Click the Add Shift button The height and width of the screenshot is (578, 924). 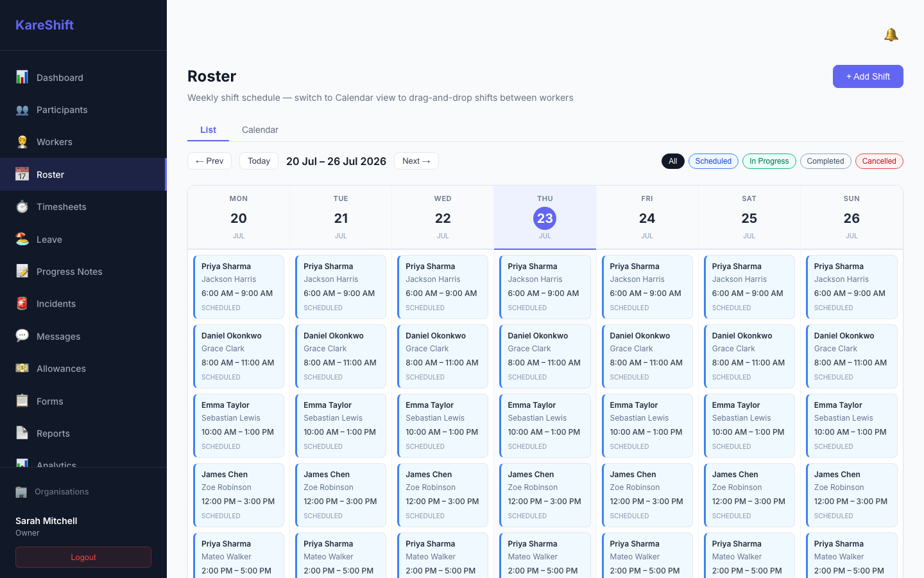click(x=868, y=76)
